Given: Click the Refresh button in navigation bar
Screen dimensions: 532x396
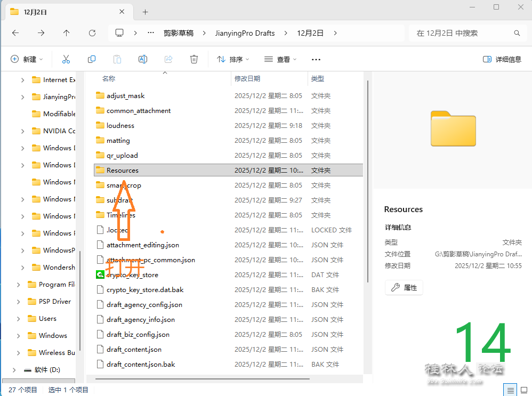Looking at the screenshot, I should (x=92, y=33).
